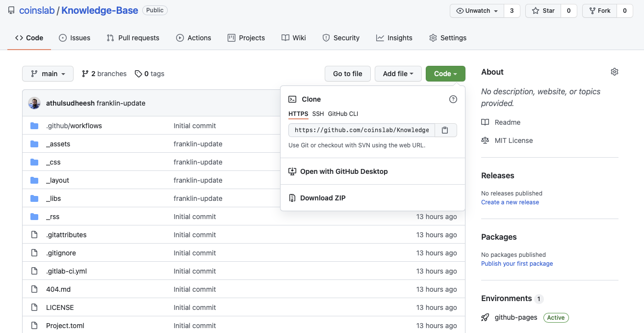Click the file icon for .gitlab-ci.yml
The image size is (644, 333).
point(34,271)
